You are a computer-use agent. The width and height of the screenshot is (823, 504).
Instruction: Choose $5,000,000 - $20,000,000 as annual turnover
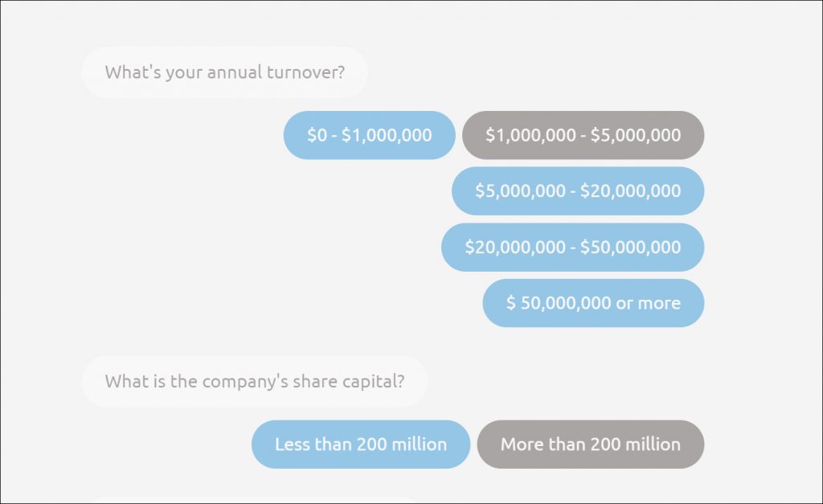577,191
